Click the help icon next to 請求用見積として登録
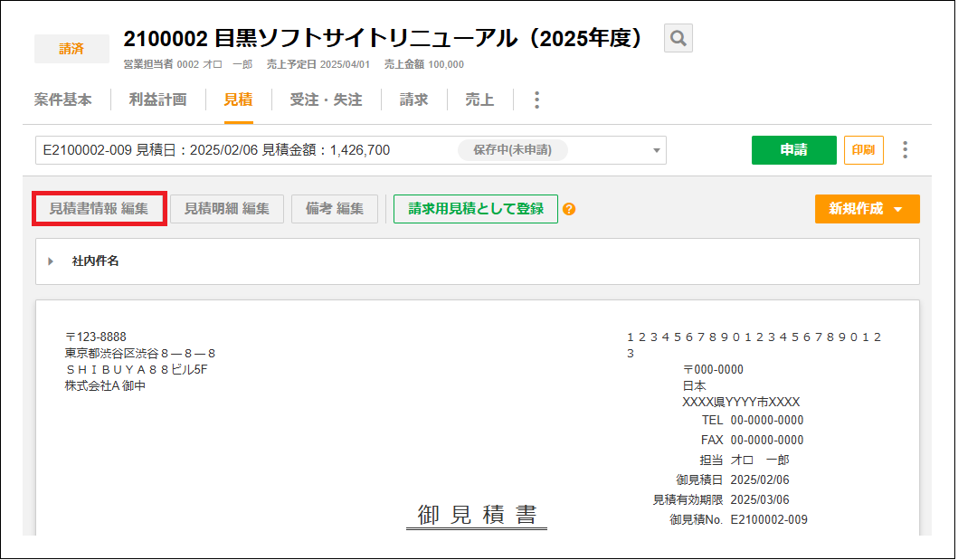 (569, 208)
